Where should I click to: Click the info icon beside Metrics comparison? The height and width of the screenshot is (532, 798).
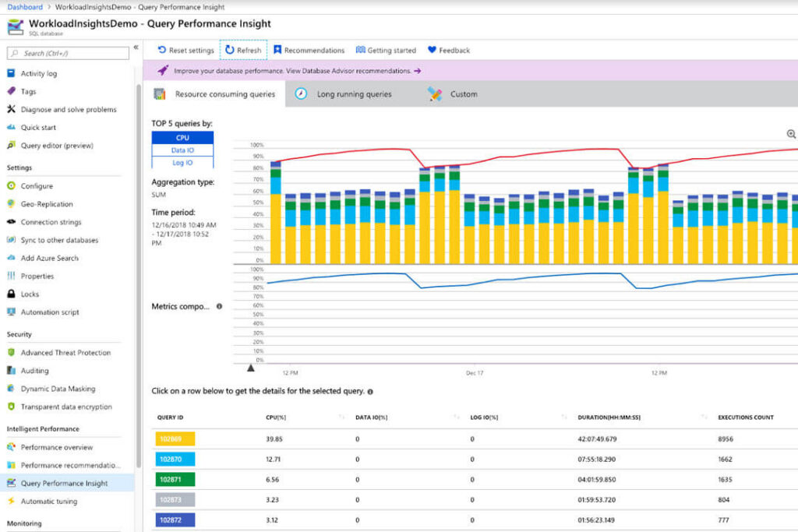[219, 306]
